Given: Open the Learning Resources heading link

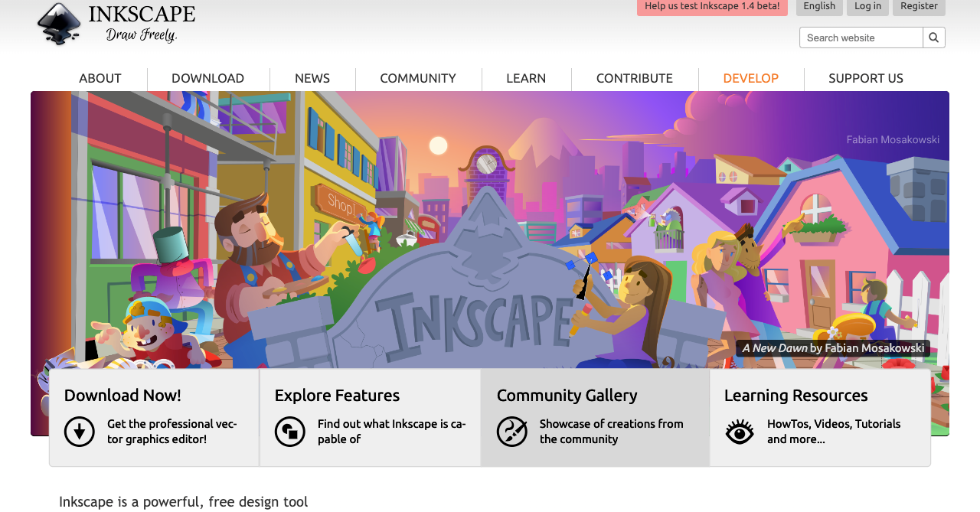Looking at the screenshot, I should coord(796,395).
